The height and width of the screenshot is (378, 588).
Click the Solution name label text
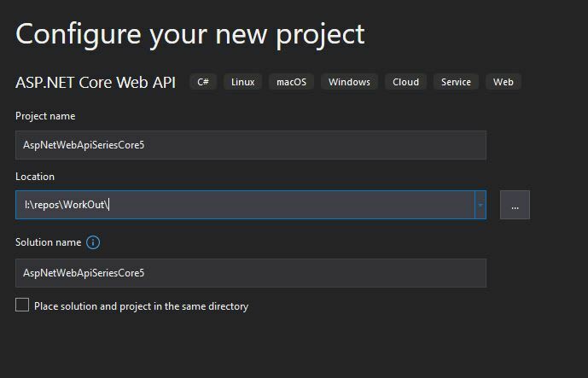(49, 242)
